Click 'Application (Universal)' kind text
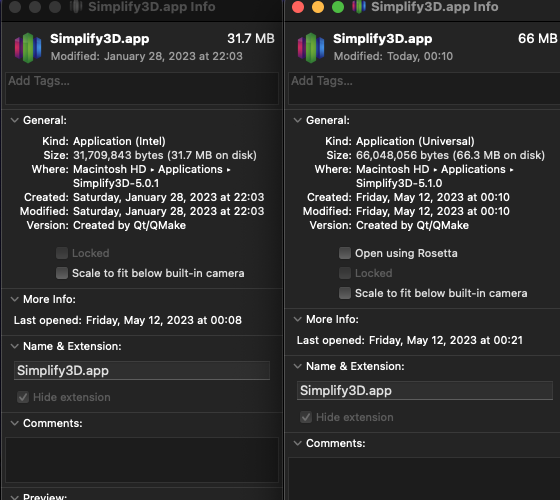This screenshot has width=560, height=500. (415, 141)
